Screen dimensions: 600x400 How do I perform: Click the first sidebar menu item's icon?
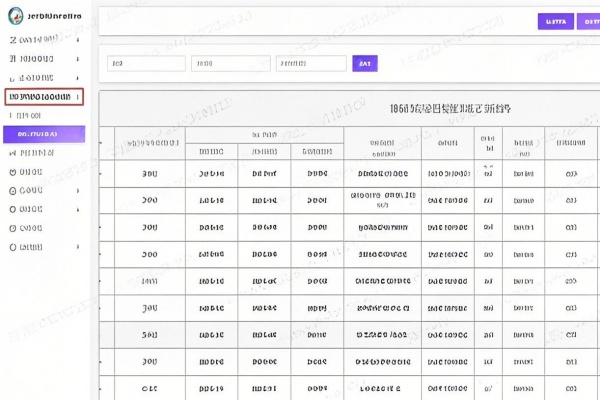(x=12, y=40)
